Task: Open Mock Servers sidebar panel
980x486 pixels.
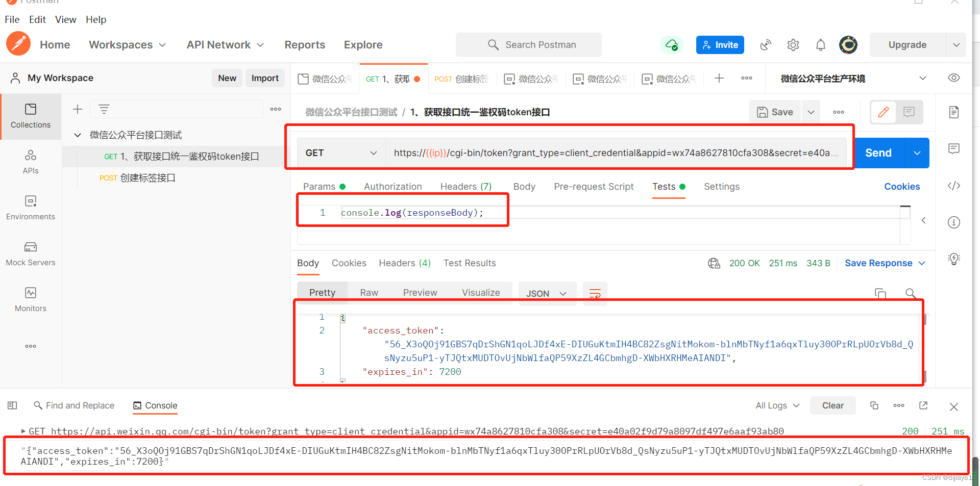Action: (x=31, y=254)
